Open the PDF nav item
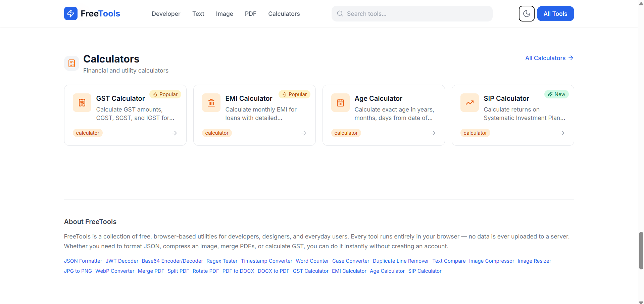This screenshot has width=644, height=304. coord(251,14)
